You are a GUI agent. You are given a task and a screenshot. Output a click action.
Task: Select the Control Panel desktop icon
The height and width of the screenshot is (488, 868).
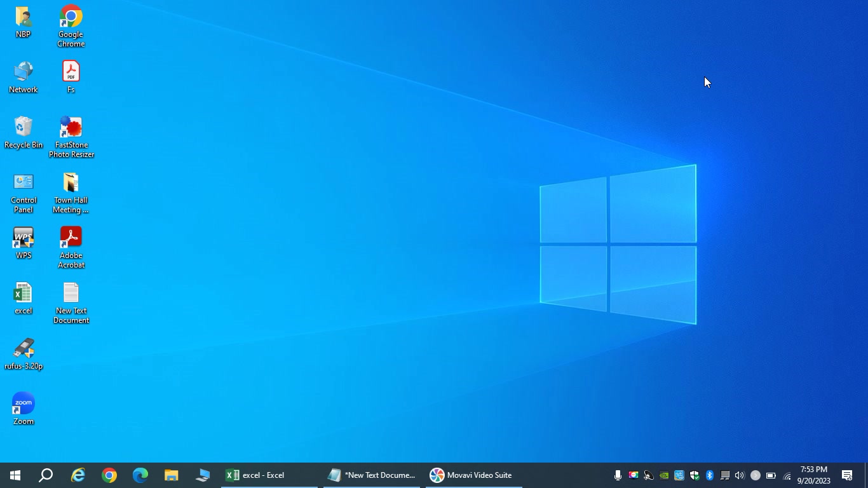pyautogui.click(x=24, y=193)
